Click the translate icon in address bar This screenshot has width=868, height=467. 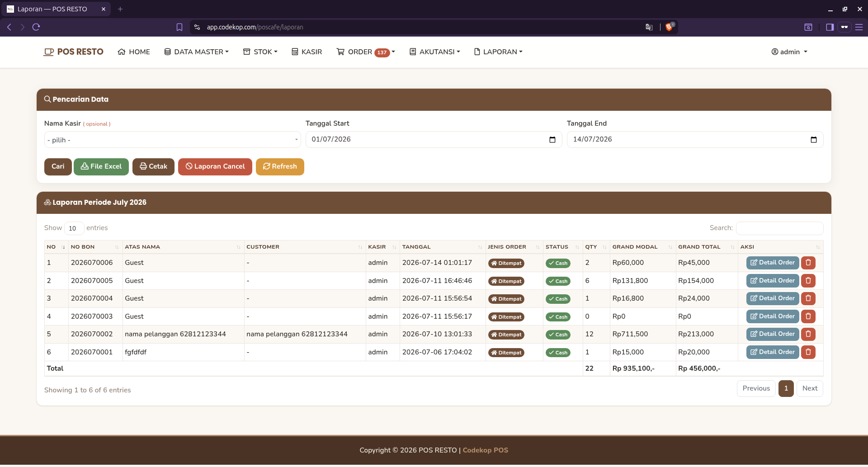(649, 27)
